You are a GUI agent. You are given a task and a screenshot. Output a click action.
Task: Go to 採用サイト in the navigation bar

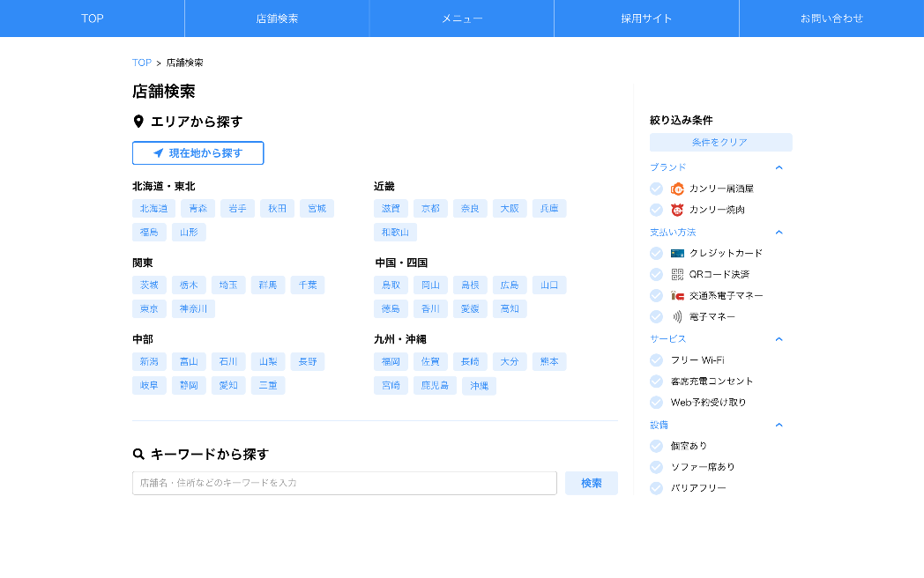click(x=646, y=19)
